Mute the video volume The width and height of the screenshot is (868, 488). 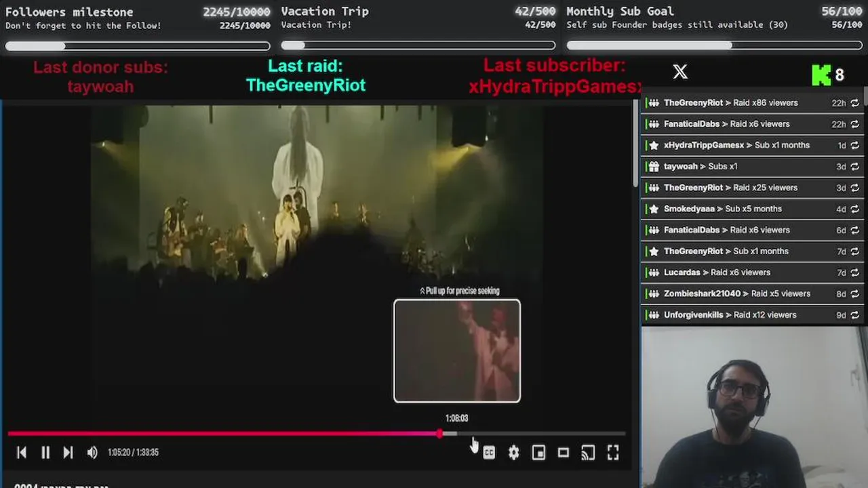click(92, 452)
